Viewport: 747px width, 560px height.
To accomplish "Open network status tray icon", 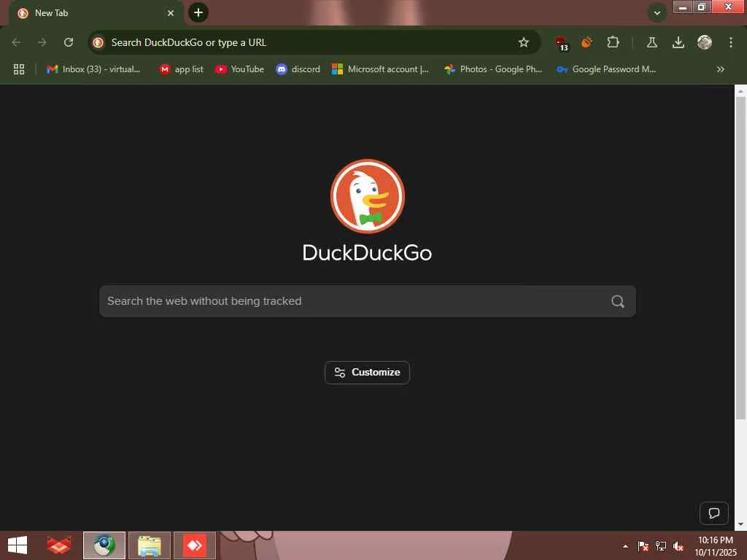I will click(x=661, y=546).
